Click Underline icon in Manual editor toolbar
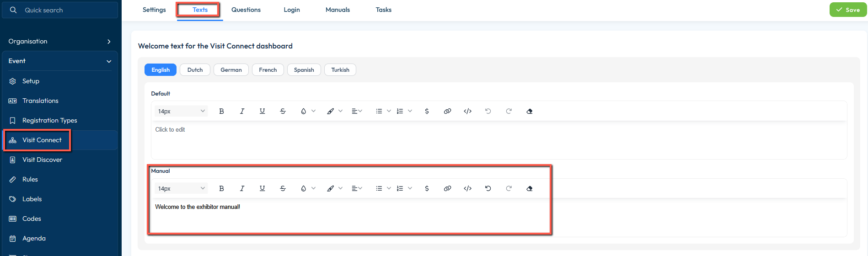 click(262, 188)
